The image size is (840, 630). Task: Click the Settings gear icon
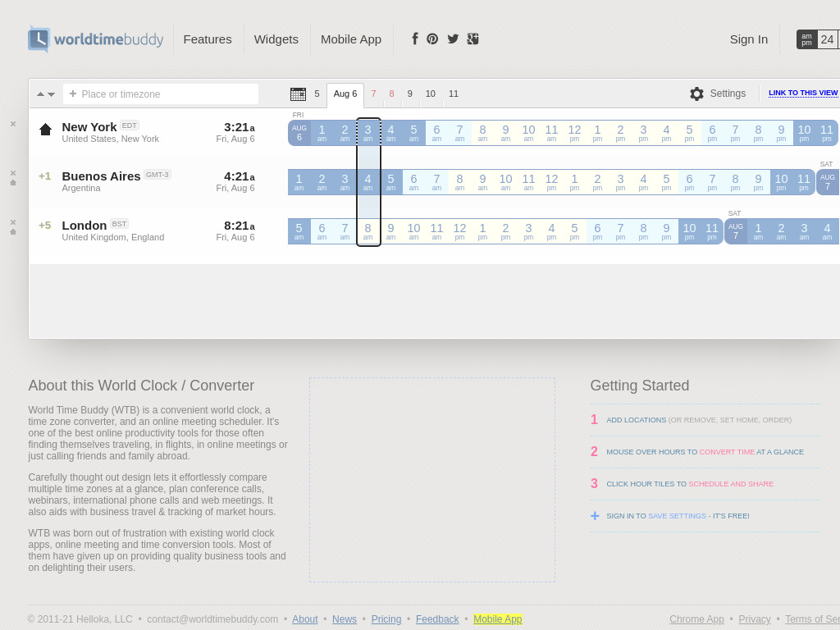tap(696, 94)
